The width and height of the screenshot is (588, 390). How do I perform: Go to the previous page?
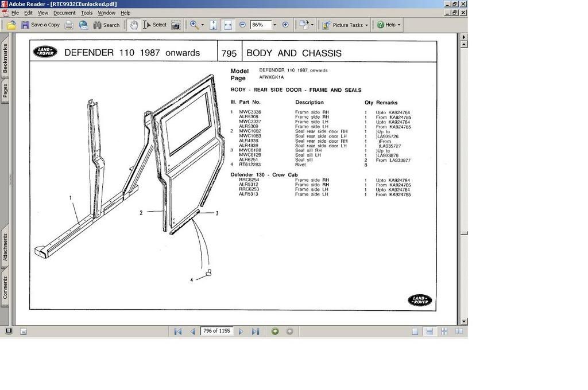[192, 331]
